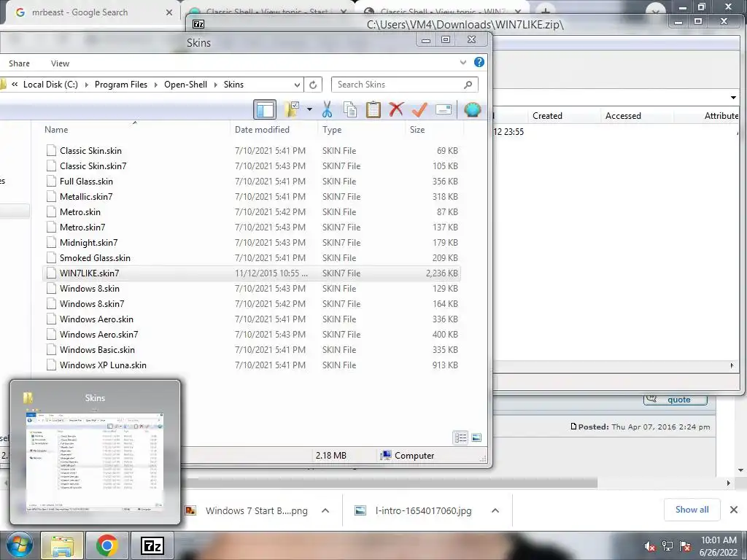
Task: Click Program Files breadcrumb
Action: (121, 85)
